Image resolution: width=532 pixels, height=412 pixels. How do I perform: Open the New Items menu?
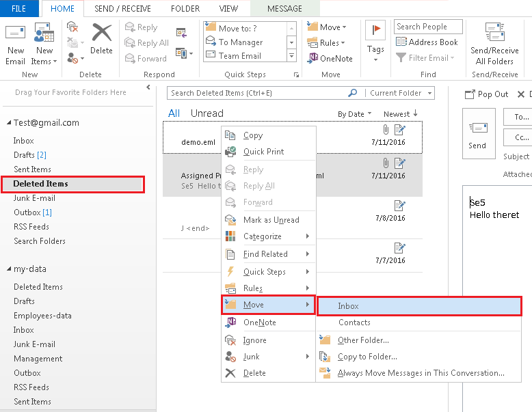(x=44, y=44)
